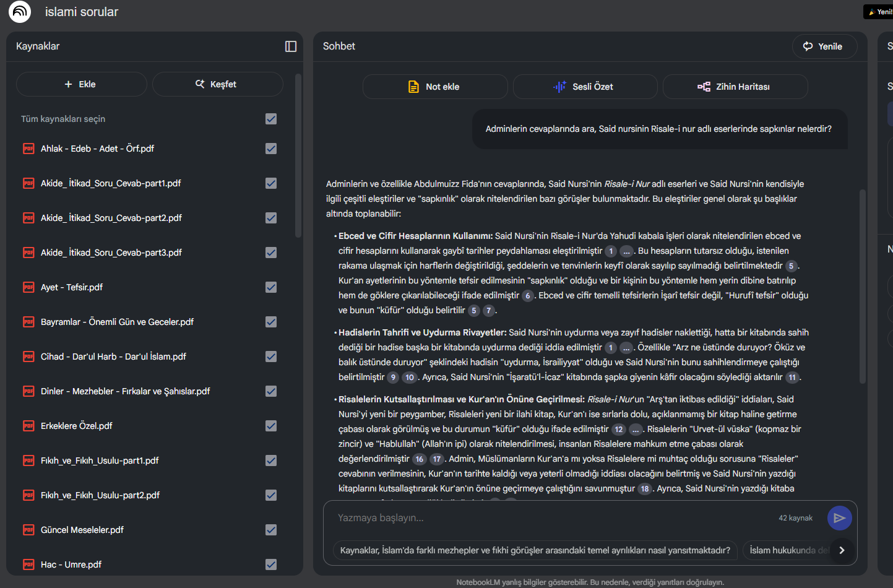This screenshot has height=588, width=893.
Task: Open citation 10 in Hadisler paragraph
Action: pos(410,378)
